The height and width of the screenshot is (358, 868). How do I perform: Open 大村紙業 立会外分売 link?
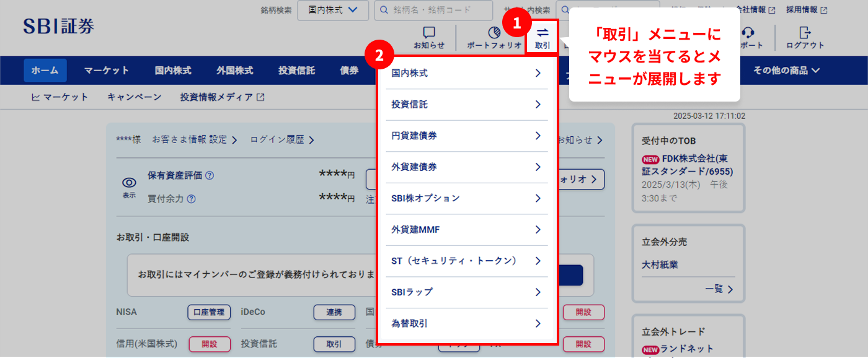pyautogui.click(x=660, y=265)
